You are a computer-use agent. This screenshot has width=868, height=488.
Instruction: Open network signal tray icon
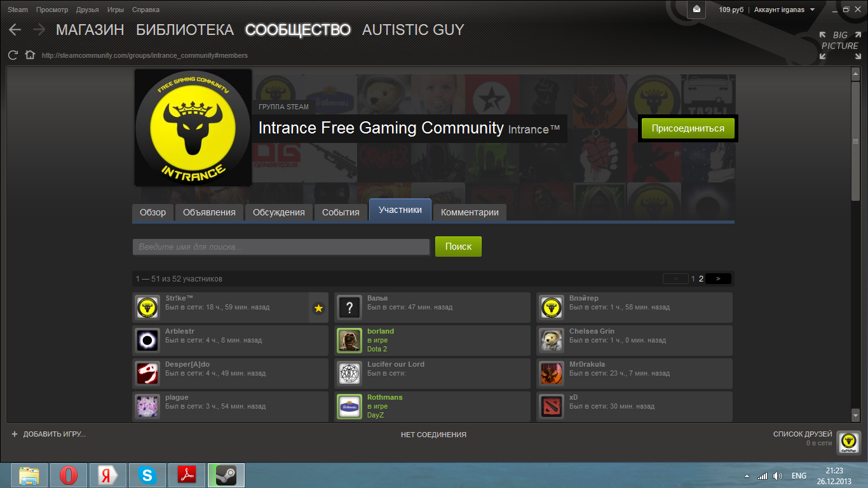[763, 476]
